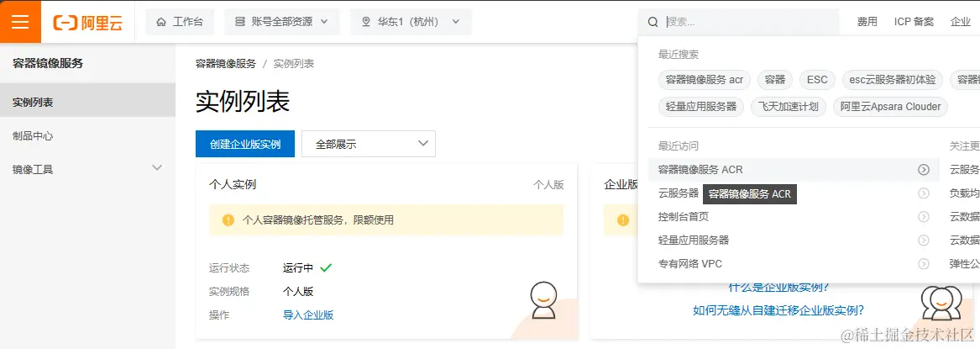Image resolution: width=980 pixels, height=349 pixels.
Task: Select recent search tag 轻量应用服务器
Action: tap(701, 106)
